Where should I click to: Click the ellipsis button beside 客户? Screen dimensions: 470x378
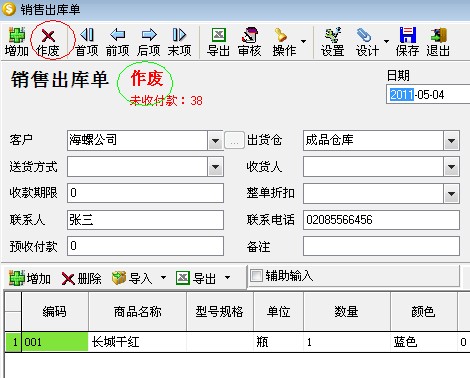234,140
